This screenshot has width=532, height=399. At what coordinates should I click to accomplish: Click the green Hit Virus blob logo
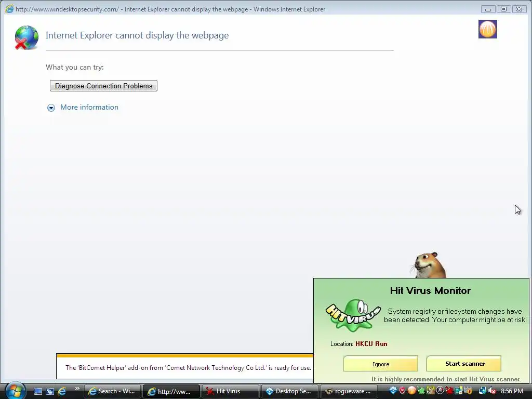pyautogui.click(x=353, y=315)
